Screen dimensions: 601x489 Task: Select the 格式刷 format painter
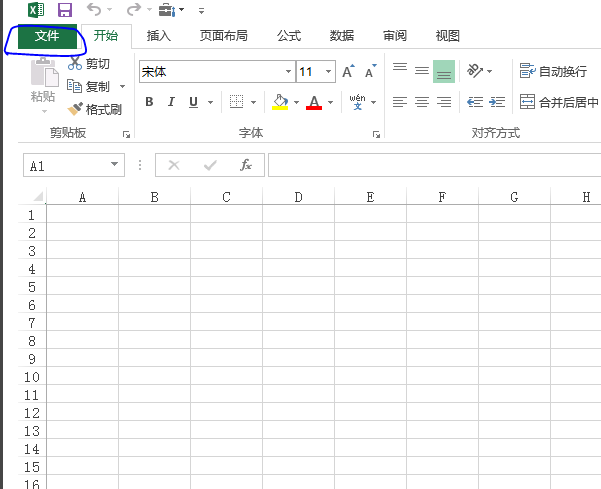(x=95, y=110)
